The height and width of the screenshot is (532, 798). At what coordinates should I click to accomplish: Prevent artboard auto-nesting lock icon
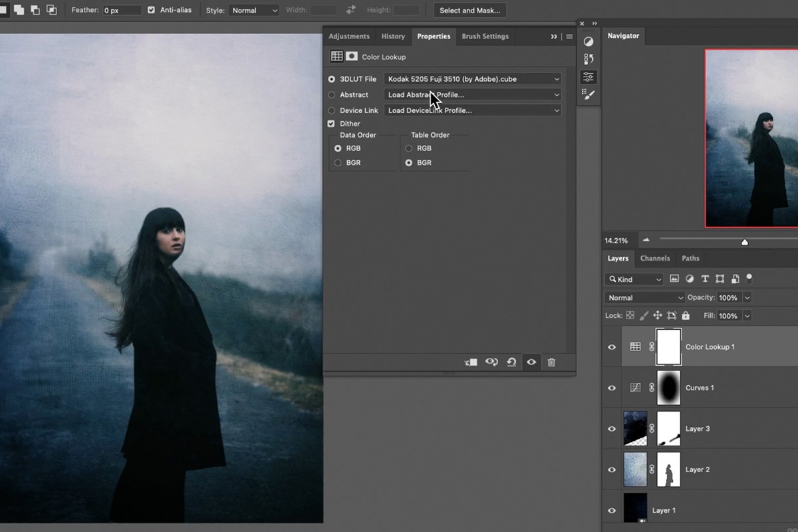coord(672,316)
